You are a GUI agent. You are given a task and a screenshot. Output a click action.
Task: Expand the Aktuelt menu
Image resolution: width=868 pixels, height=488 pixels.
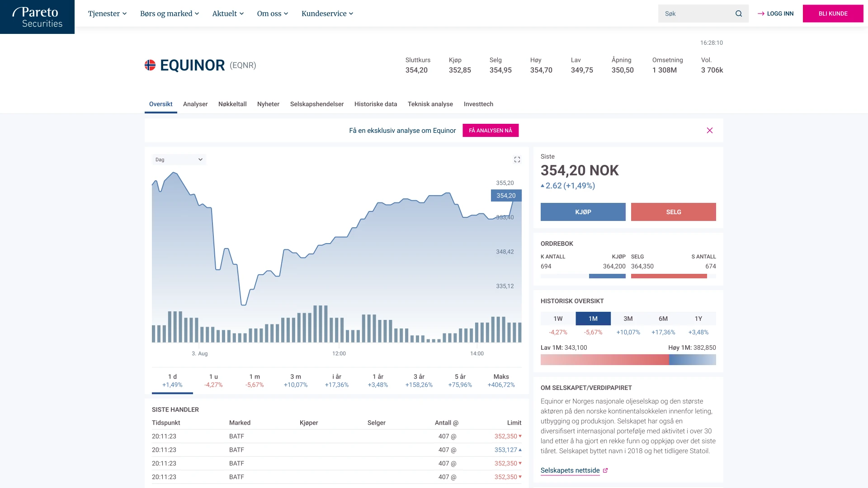(x=228, y=14)
